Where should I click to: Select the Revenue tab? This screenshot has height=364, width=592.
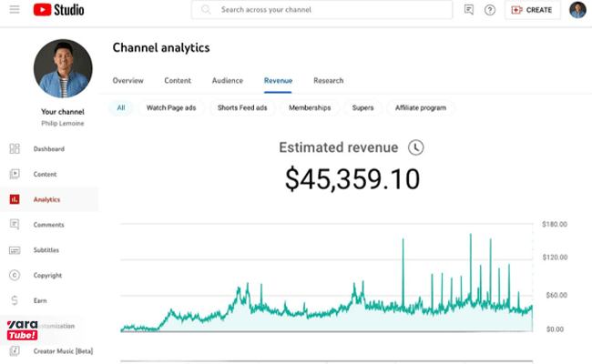pos(279,81)
